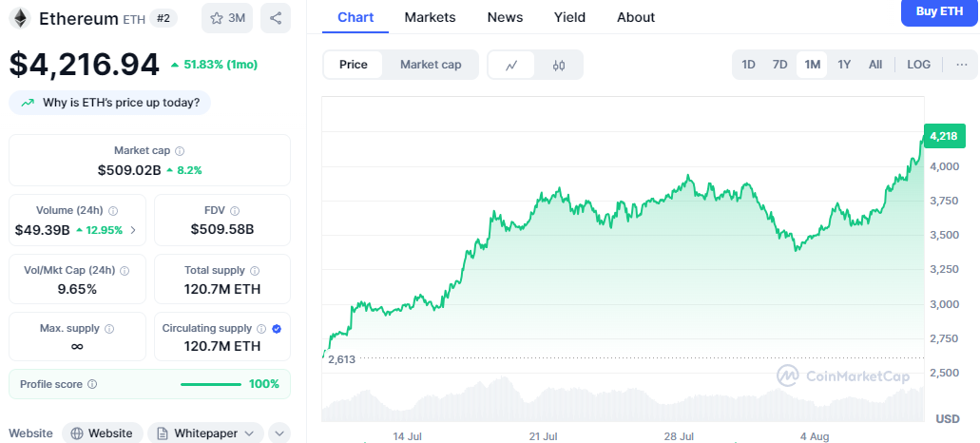980x443 pixels.
Task: Set chart range to 1Y
Action: 844,65
